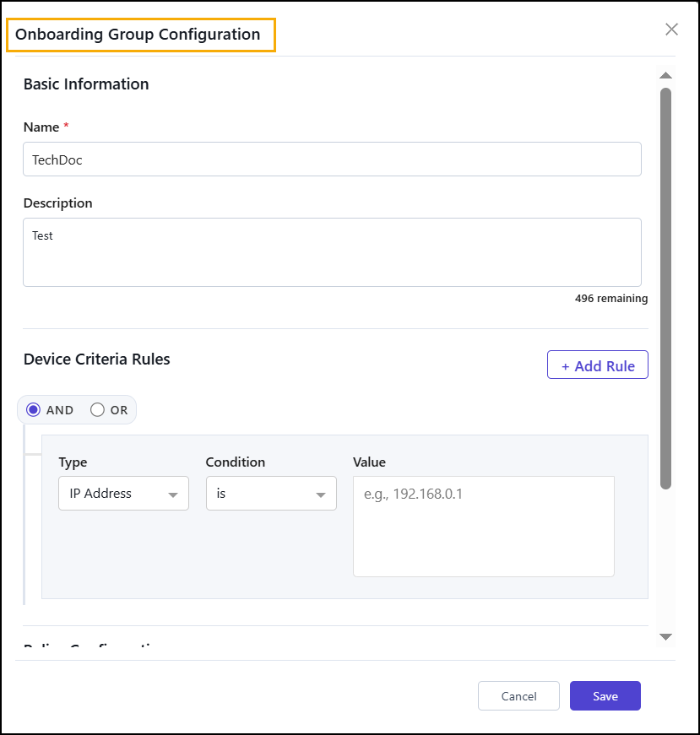Click the Cancel button
Viewport: 700px width, 735px height.
(518, 695)
